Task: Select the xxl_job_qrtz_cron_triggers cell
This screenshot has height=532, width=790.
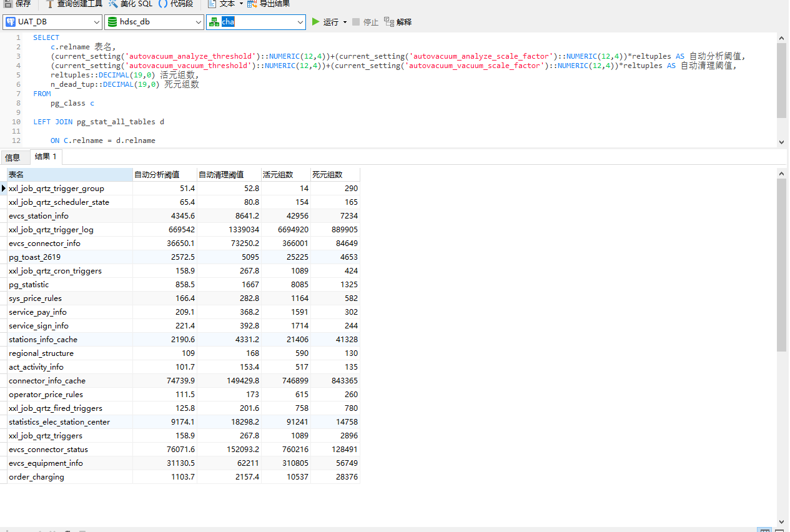Action: click(x=70, y=271)
